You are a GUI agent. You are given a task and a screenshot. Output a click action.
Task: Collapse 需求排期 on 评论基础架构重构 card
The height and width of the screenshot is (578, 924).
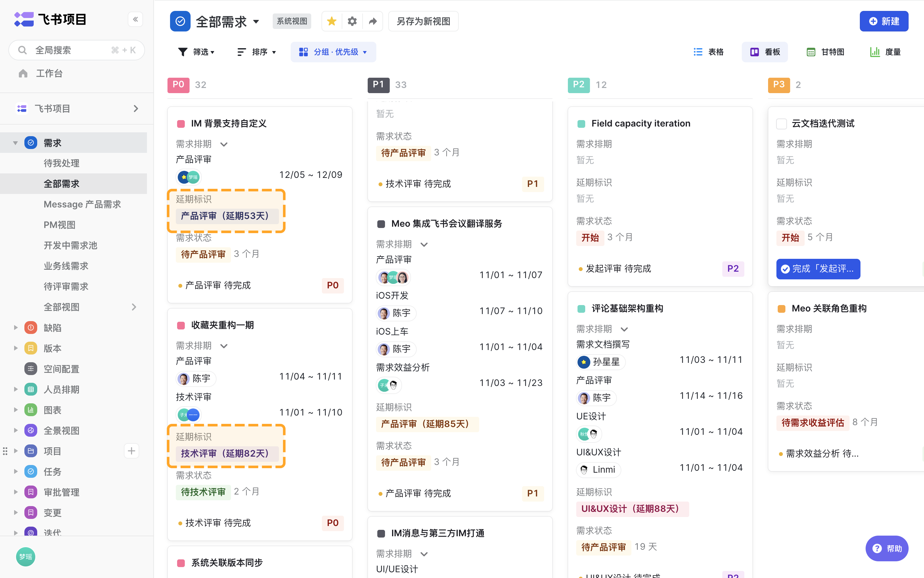click(x=624, y=329)
